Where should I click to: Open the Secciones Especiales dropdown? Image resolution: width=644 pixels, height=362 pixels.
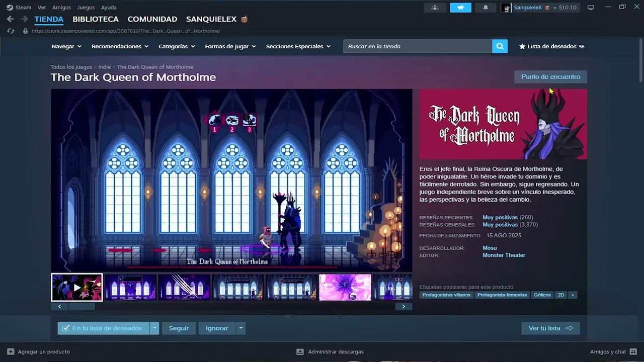(298, 46)
